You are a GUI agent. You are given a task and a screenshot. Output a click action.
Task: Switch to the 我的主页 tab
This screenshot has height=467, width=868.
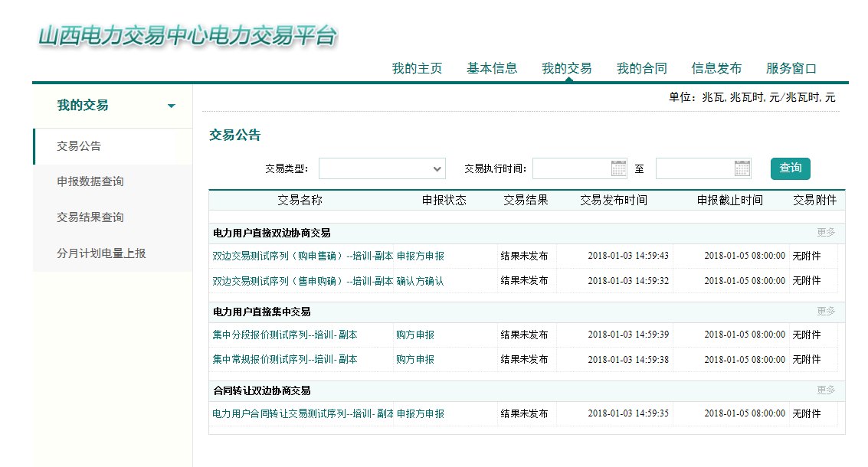[x=417, y=68]
